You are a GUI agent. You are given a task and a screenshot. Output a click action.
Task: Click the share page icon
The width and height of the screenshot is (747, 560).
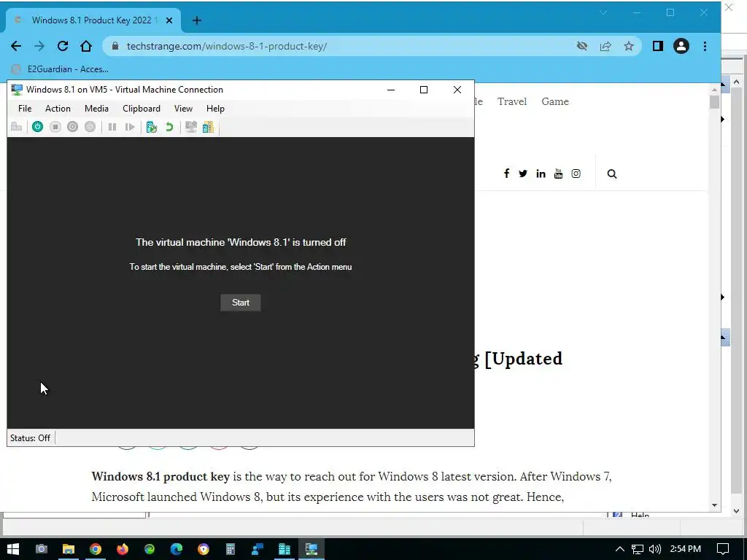click(605, 46)
